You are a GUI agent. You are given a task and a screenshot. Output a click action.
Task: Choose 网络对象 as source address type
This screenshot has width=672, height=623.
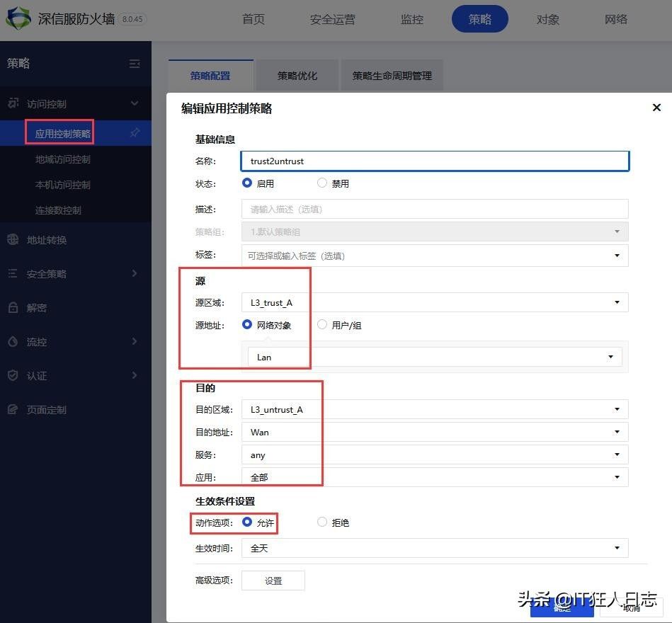pyautogui.click(x=247, y=324)
